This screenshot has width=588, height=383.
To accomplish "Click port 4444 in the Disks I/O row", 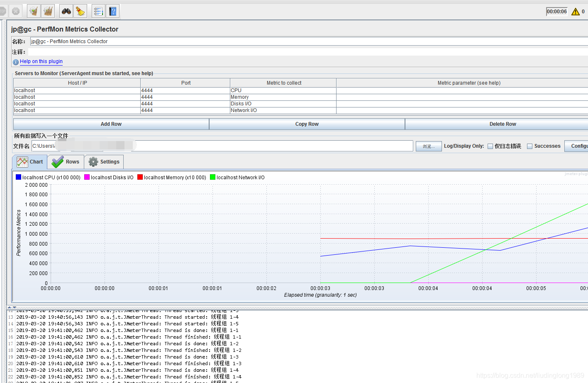I will tap(185, 104).
